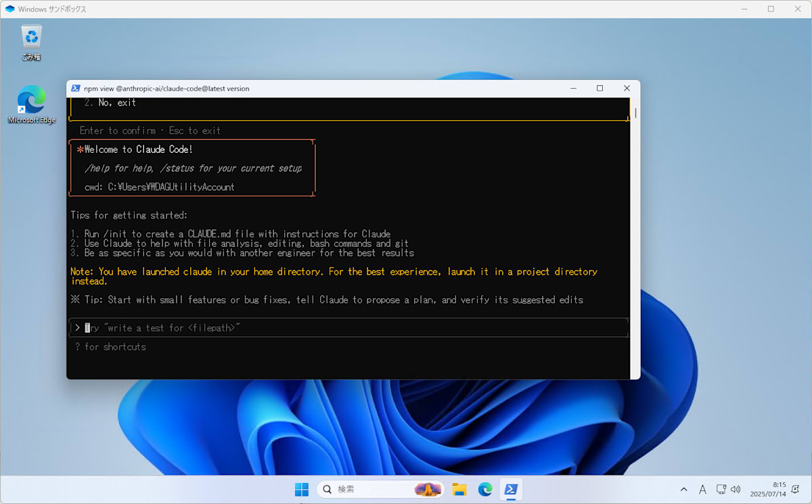Click the Windows Sandbox title bar icon
This screenshot has width=812, height=504.
click(x=9, y=9)
